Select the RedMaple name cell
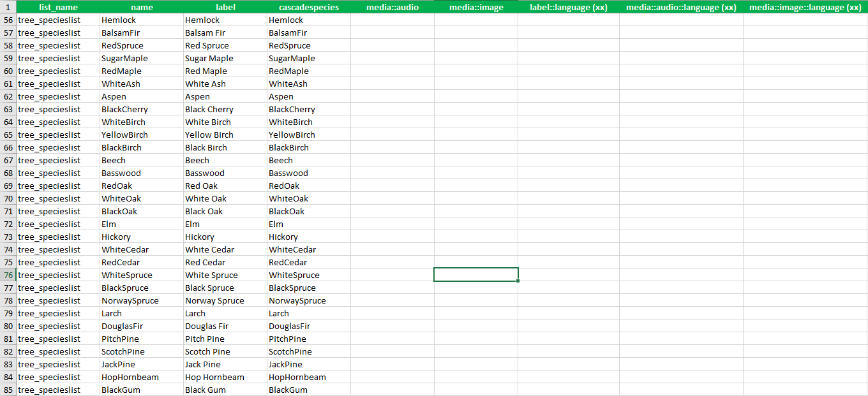 tap(142, 71)
